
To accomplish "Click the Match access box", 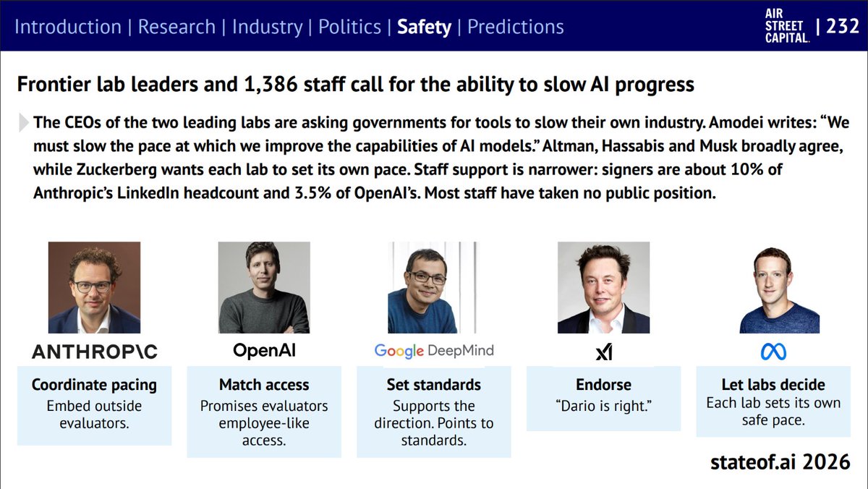I will point(264,412).
